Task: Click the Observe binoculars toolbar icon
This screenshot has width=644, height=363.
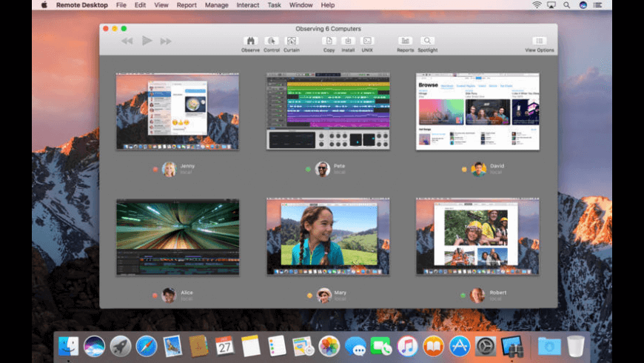Action: [250, 41]
